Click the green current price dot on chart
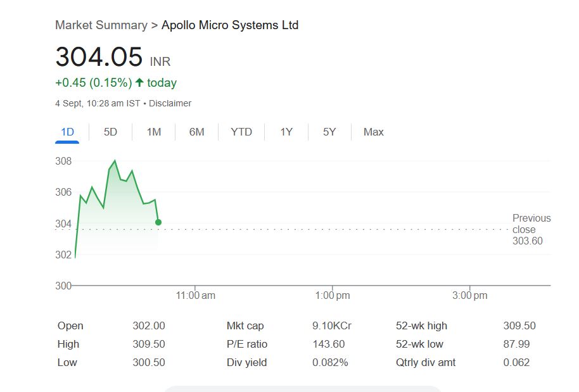 158,222
